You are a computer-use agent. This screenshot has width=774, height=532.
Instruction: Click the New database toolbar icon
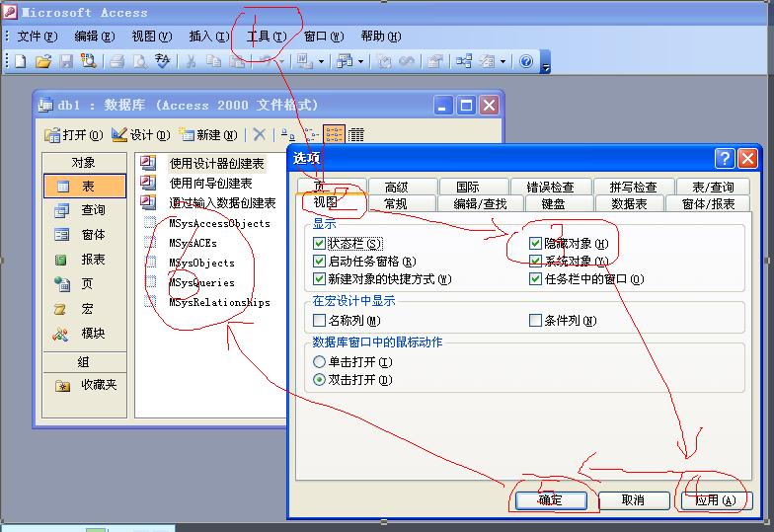point(21,61)
